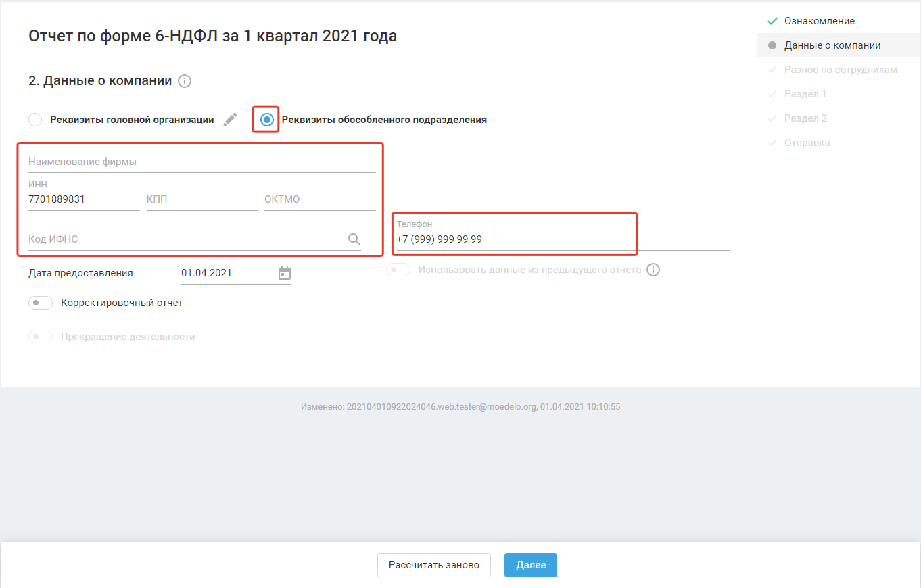Click the Далее button
Viewport: 921px width, 588px height.
point(531,565)
